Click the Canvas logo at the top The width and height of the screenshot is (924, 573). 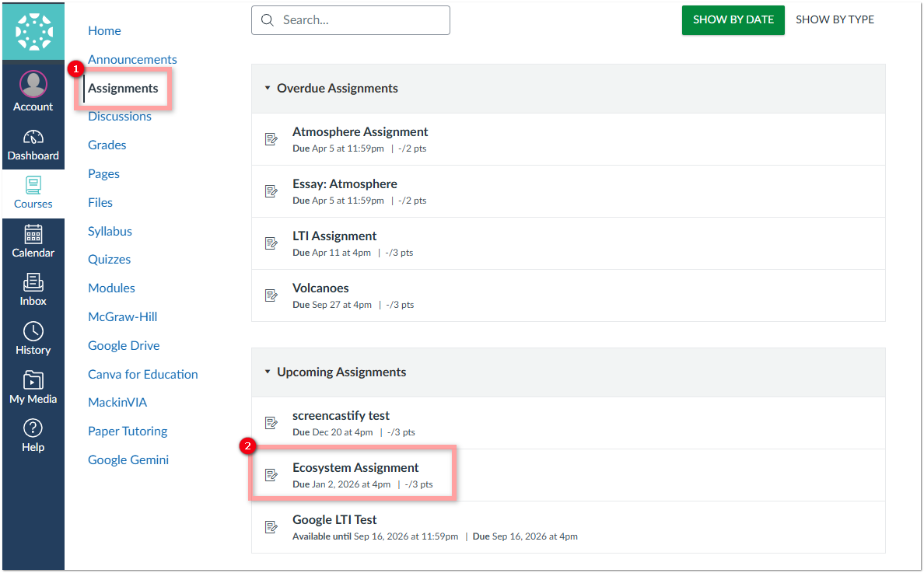33,31
